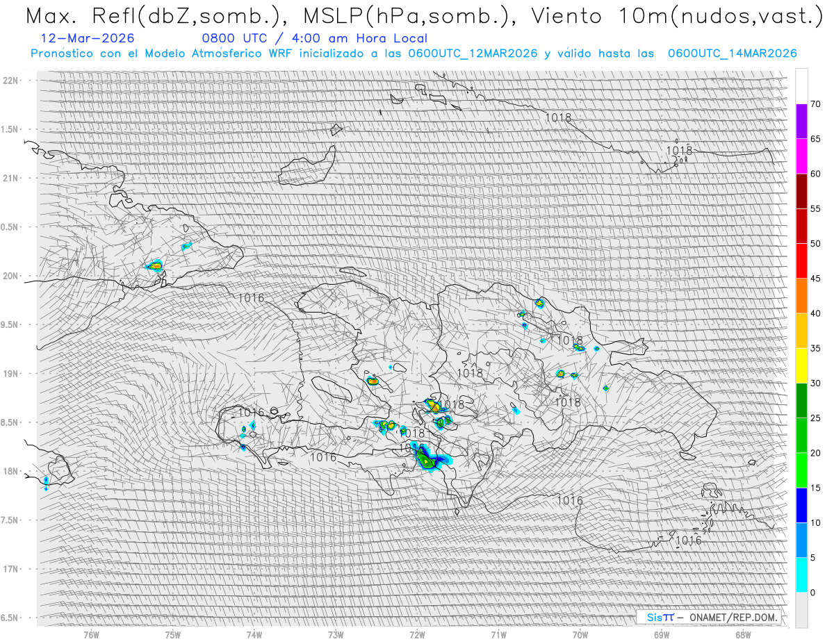Select the magenta 60-65 dBZ colorbar segment
Viewport: 834px width, 644px height.
pos(801,156)
